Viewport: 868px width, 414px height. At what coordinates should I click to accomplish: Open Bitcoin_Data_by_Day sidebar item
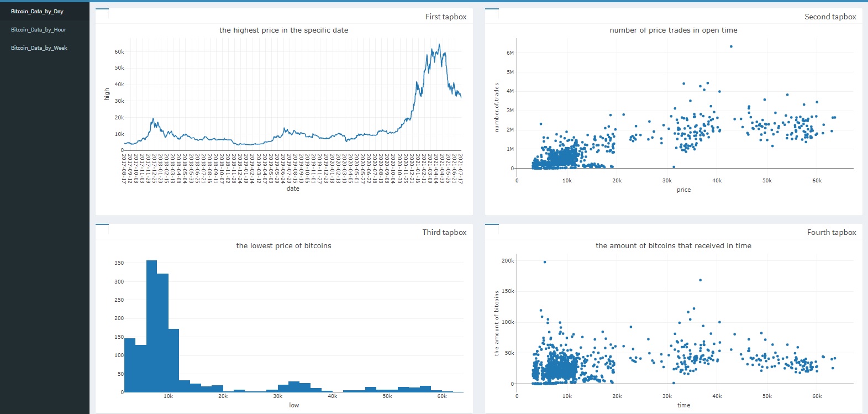(x=37, y=12)
